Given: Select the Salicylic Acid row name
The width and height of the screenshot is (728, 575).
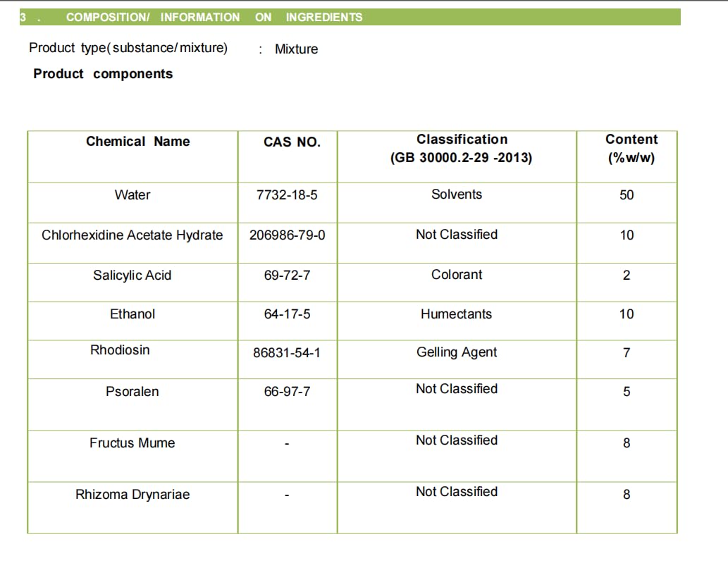Looking at the screenshot, I should click(x=132, y=276).
